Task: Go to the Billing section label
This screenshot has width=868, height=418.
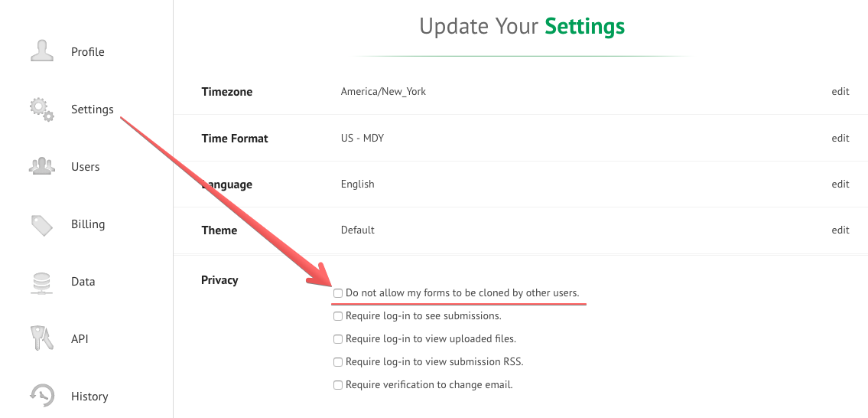Action: coord(88,224)
